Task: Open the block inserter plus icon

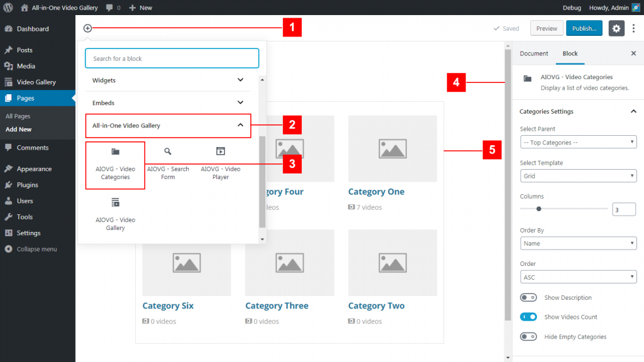Action: pos(88,28)
